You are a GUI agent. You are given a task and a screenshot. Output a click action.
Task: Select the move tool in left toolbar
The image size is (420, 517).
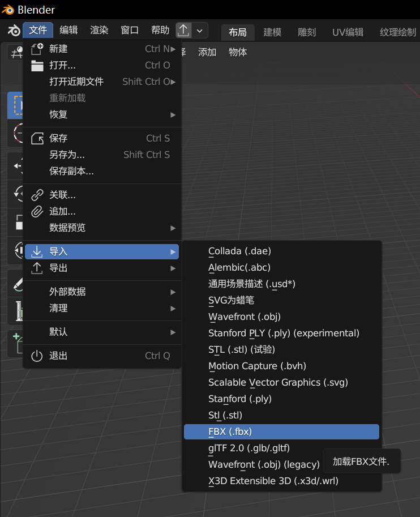[x=16, y=166]
